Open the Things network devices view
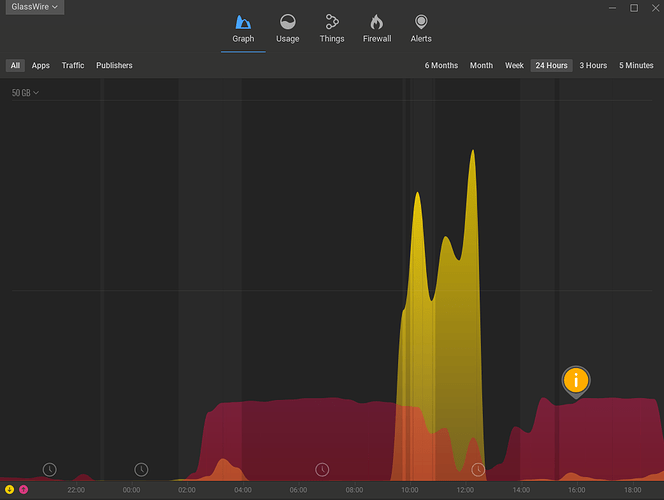This screenshot has width=664, height=500. click(x=332, y=28)
